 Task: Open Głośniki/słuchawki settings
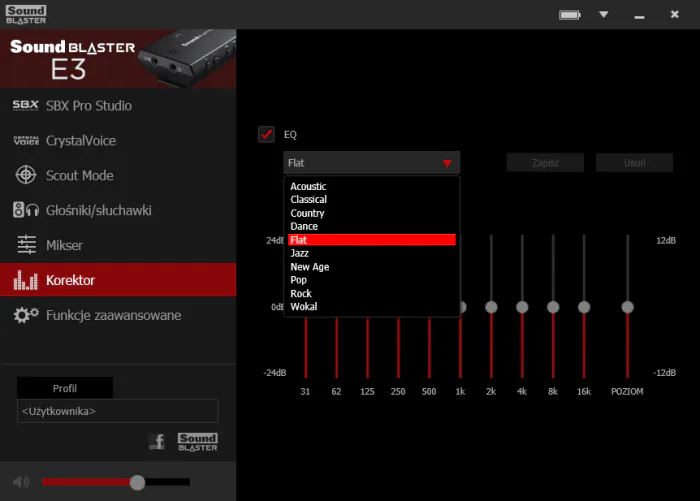(x=118, y=210)
